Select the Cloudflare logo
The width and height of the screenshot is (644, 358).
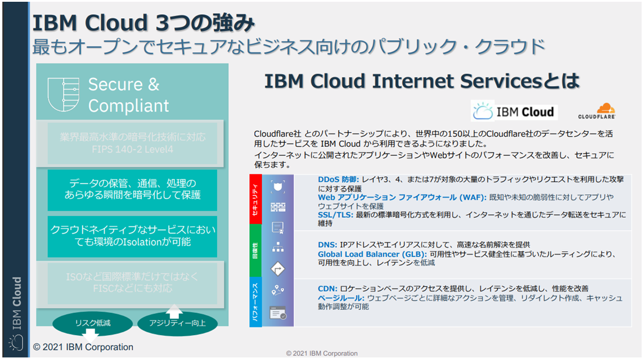(x=596, y=111)
